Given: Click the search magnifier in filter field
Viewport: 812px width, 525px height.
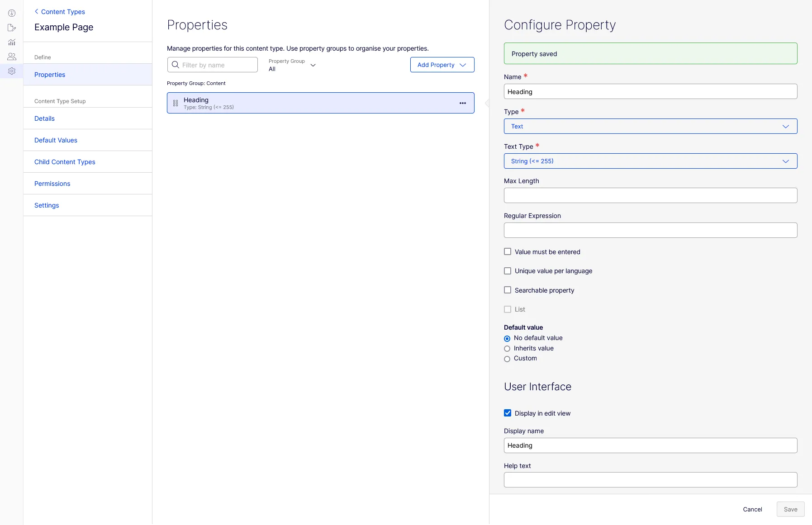Looking at the screenshot, I should click(x=176, y=65).
